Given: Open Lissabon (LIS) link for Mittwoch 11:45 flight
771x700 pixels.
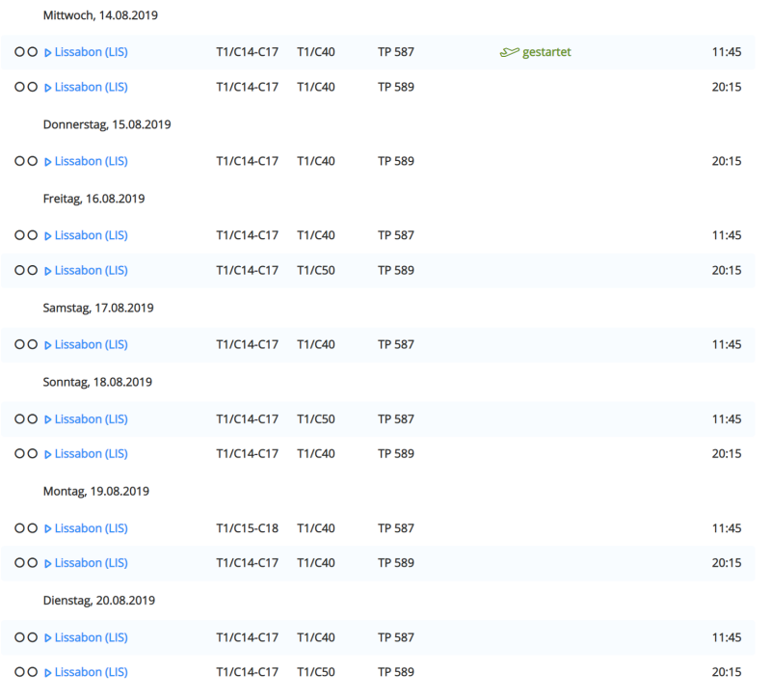Looking at the screenshot, I should click(91, 52).
